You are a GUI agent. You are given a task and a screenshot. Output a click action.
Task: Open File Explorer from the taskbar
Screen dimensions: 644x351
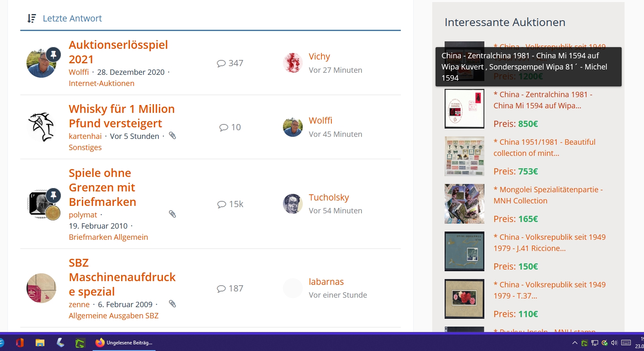(40, 343)
